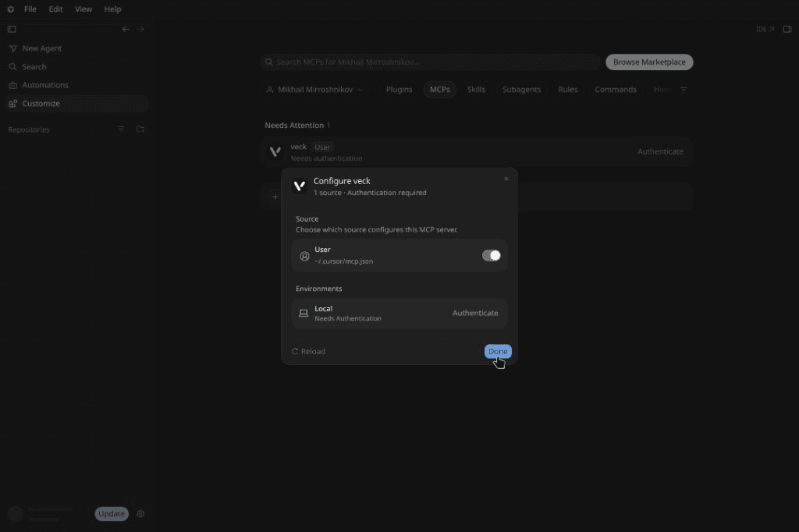This screenshot has height=532, width=799.
Task: Open the File menu
Action: click(30, 9)
